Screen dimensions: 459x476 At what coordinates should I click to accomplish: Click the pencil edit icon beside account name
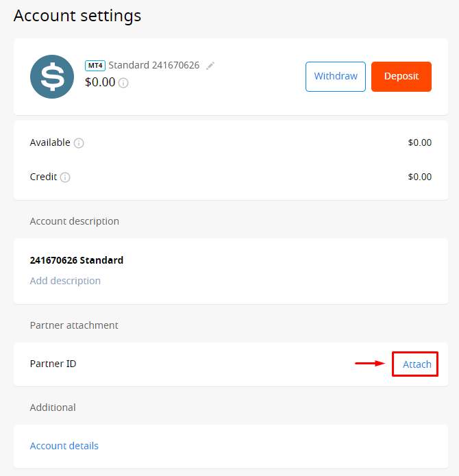click(x=210, y=66)
